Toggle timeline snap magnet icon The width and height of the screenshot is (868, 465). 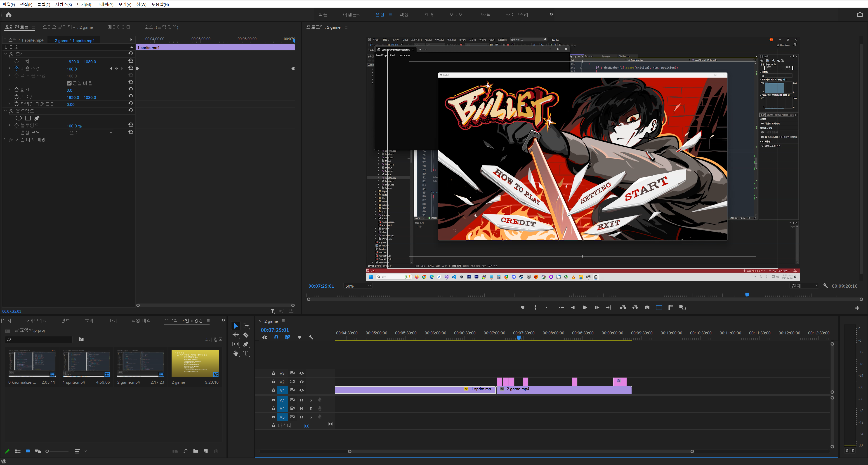click(x=276, y=337)
